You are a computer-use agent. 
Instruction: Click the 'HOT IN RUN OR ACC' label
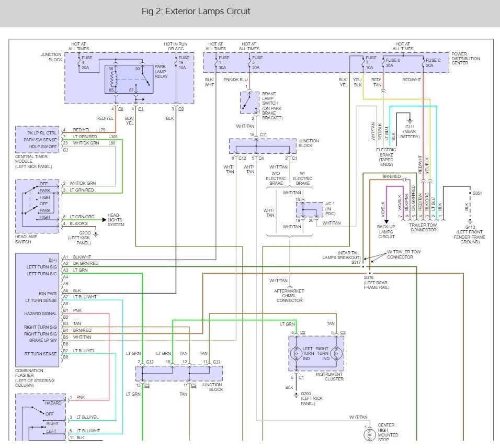(x=175, y=47)
